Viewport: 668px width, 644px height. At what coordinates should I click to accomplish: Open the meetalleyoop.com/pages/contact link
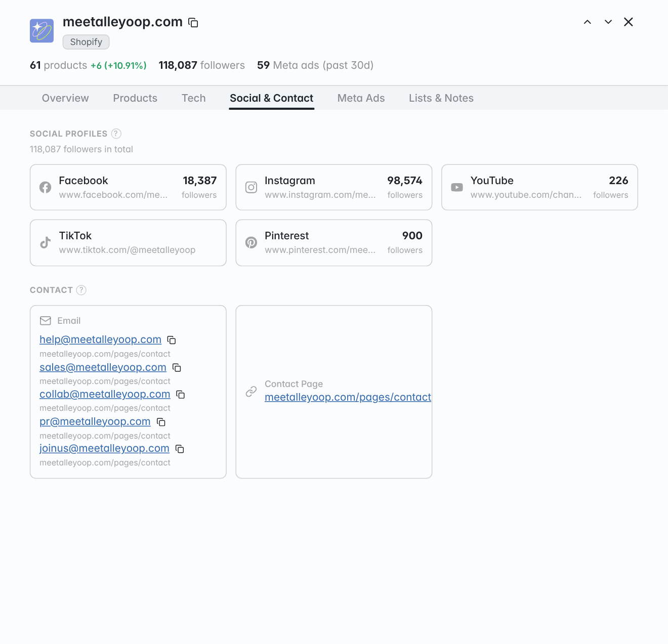pyautogui.click(x=348, y=397)
